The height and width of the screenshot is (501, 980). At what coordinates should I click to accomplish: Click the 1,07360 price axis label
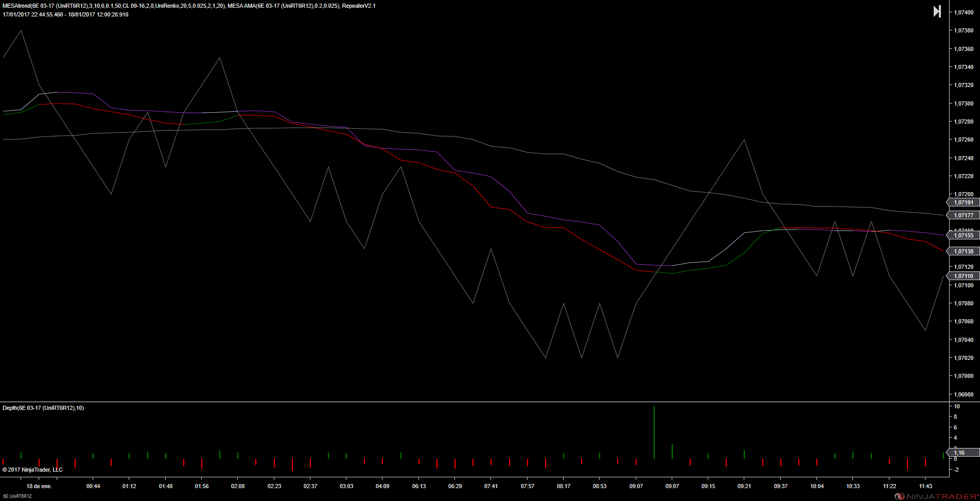pyautogui.click(x=964, y=49)
